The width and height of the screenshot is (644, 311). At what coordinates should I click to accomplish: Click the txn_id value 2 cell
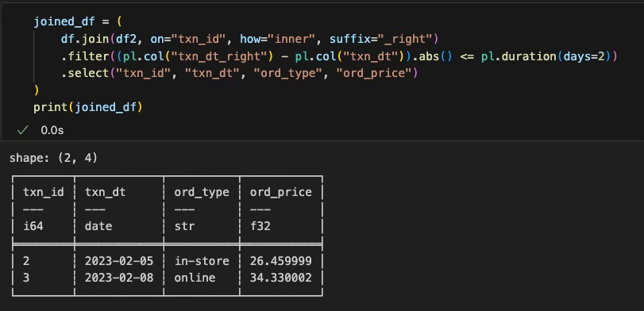tap(26, 260)
